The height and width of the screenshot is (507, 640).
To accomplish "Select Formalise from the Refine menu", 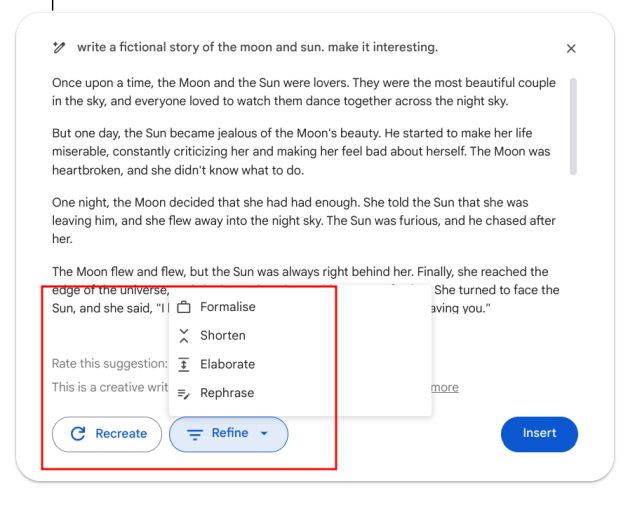I will 227,307.
